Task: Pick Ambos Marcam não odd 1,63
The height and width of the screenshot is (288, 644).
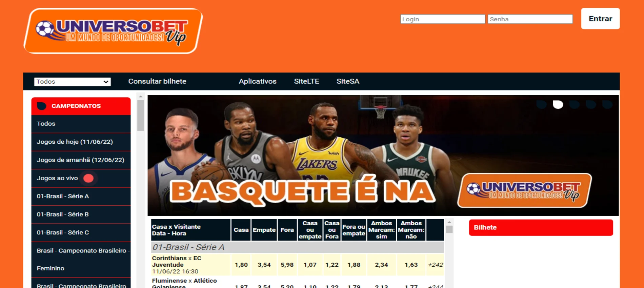Action: tap(411, 265)
